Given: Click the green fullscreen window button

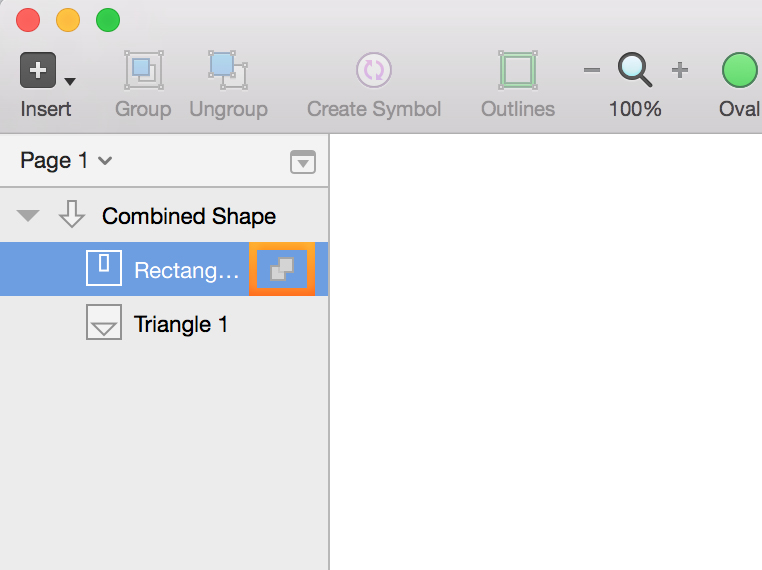Looking at the screenshot, I should coord(107,19).
